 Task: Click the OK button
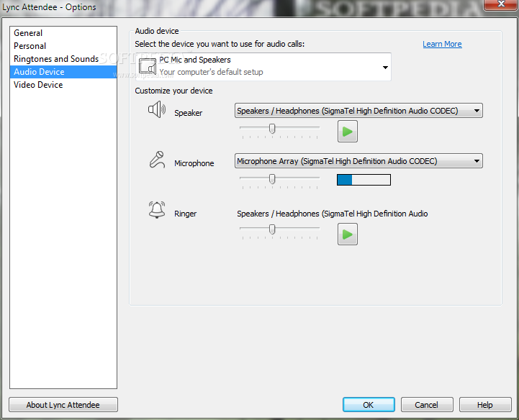click(x=369, y=405)
